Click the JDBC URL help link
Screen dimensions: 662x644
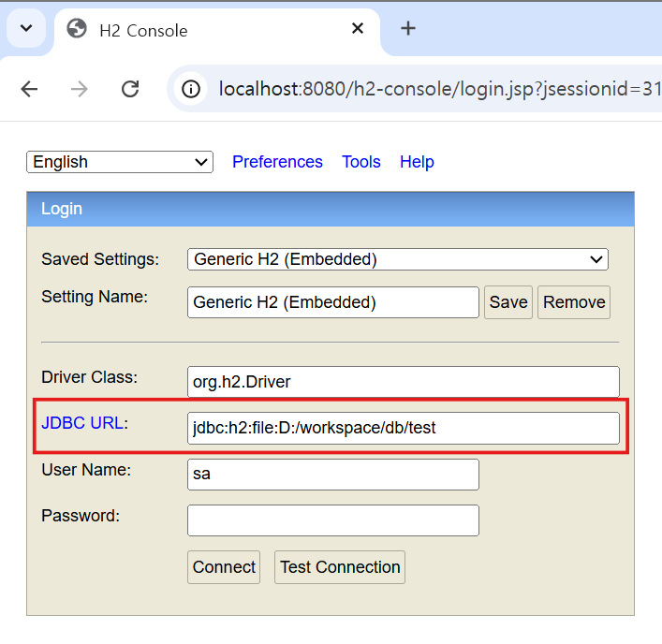pos(82,423)
